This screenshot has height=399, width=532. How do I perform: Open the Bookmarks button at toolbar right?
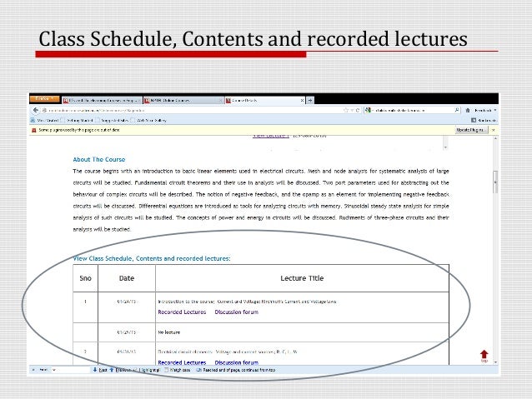[484, 120]
